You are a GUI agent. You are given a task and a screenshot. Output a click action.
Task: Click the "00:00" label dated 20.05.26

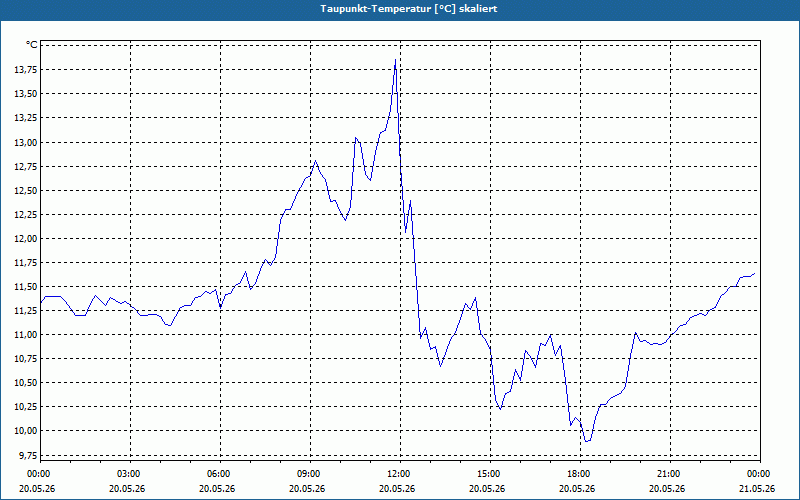39,474
